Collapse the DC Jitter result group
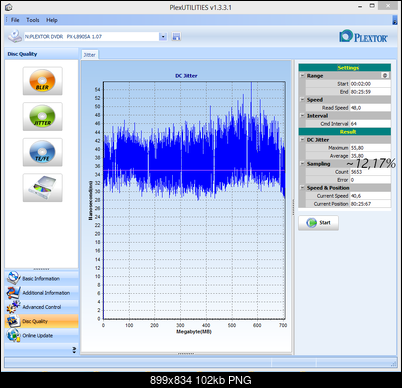402x388 pixels. (x=302, y=140)
